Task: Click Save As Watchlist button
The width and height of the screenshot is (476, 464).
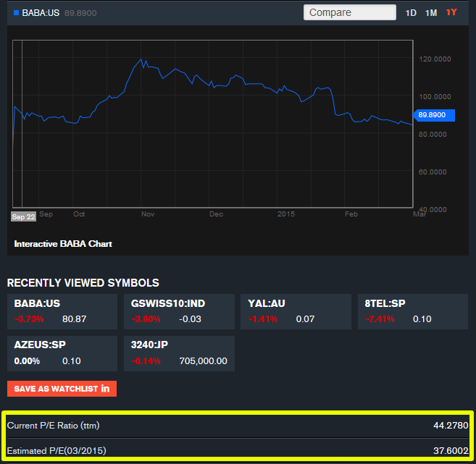Action: coord(62,389)
